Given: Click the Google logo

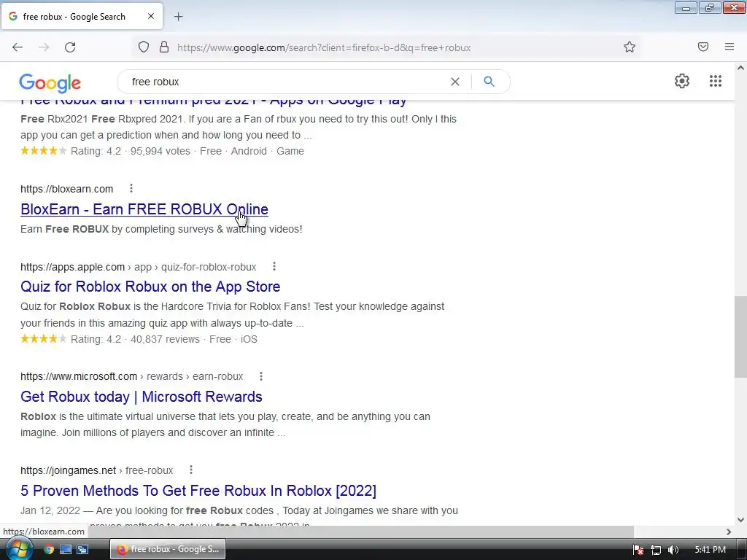Looking at the screenshot, I should coord(50,83).
